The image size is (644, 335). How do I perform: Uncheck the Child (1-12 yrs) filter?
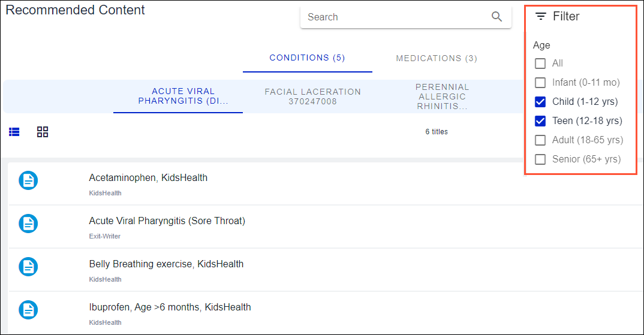(540, 102)
